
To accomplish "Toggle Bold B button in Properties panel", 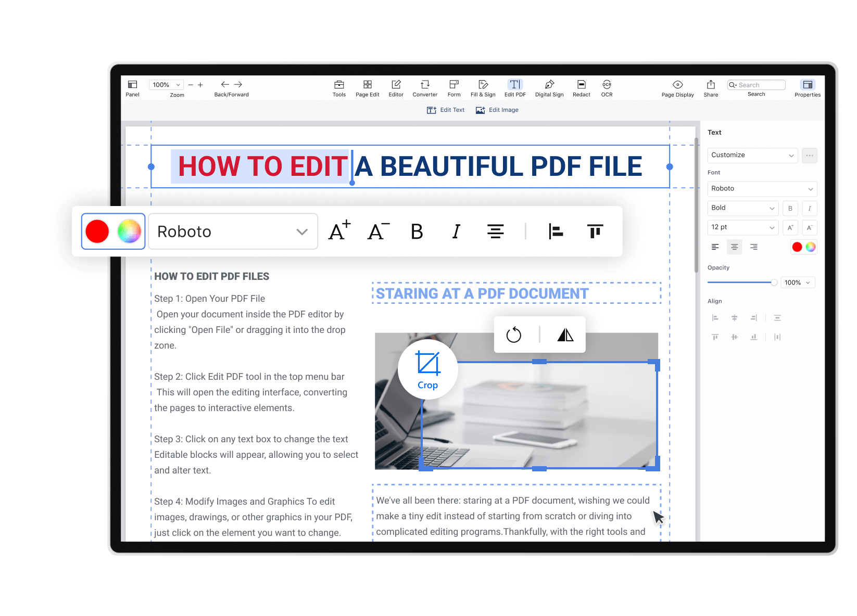I will click(790, 208).
